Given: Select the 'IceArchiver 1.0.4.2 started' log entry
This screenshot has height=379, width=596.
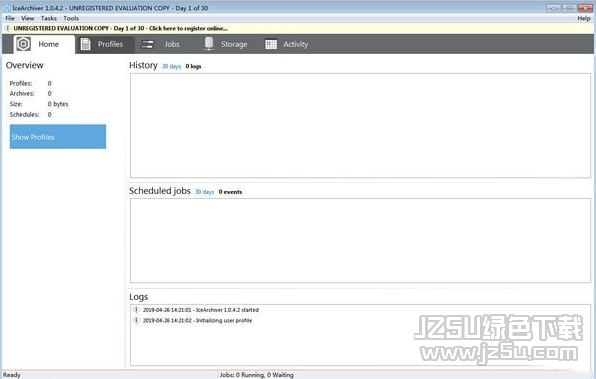Looking at the screenshot, I should point(201,310).
